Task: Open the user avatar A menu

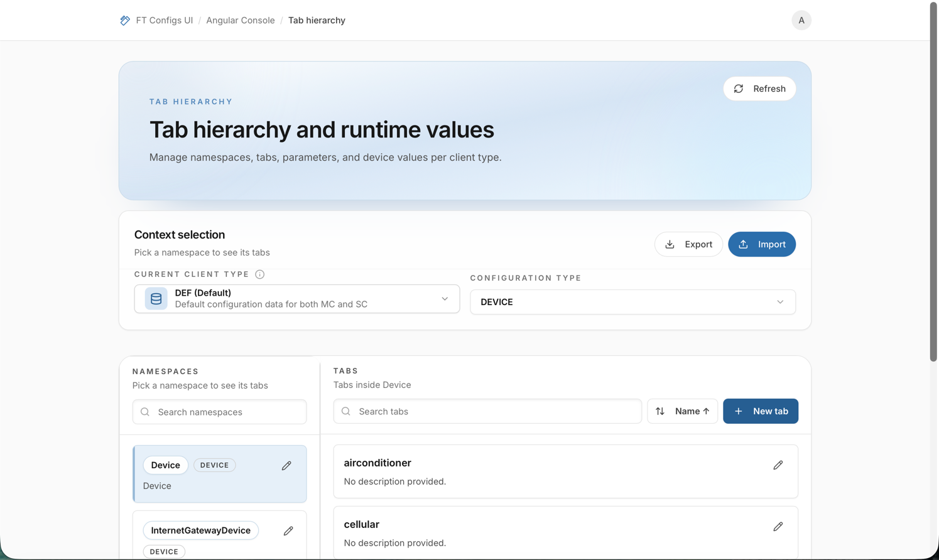Action: point(801,20)
